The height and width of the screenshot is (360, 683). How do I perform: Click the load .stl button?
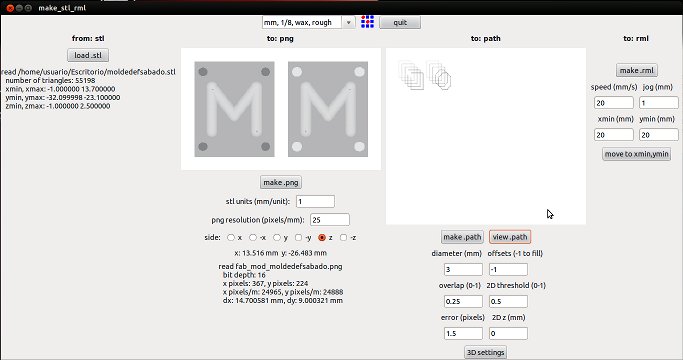pos(88,55)
